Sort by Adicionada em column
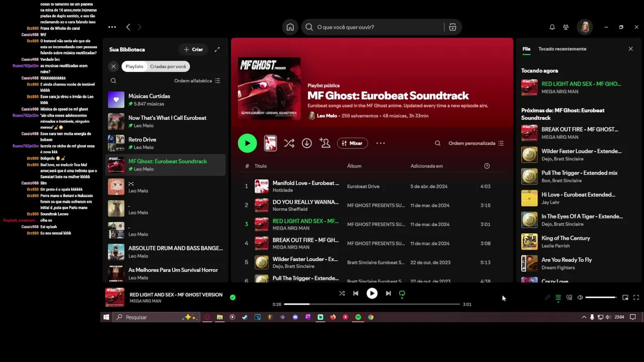 tap(427, 166)
